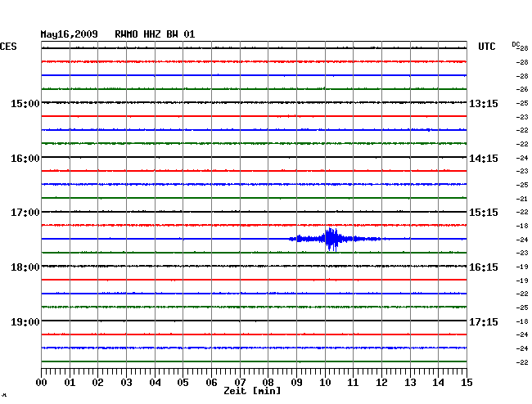This screenshot has width=532, height=404.
Task: Select the station label RWMO HHZ BW 01
Action: coord(155,34)
